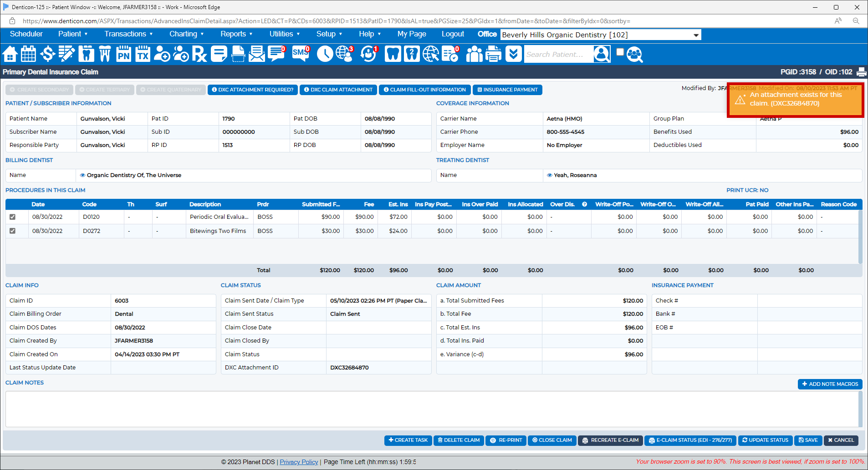Click DXC Attachment Required button
This screenshot has height=470, width=868.
click(253, 90)
